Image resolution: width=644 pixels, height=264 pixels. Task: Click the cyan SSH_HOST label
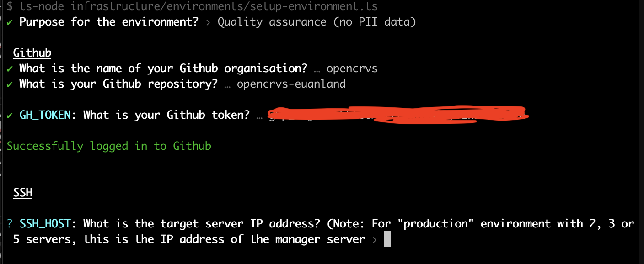point(45,224)
